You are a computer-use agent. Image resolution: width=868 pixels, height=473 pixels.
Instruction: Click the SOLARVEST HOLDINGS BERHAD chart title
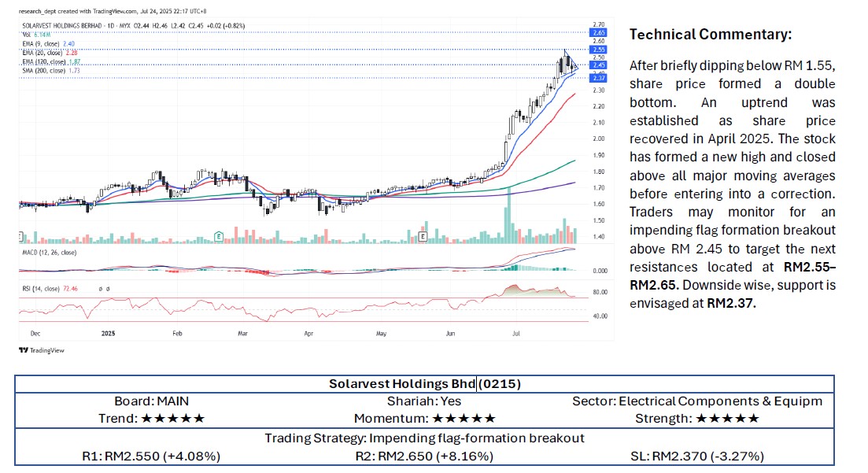tap(62, 25)
